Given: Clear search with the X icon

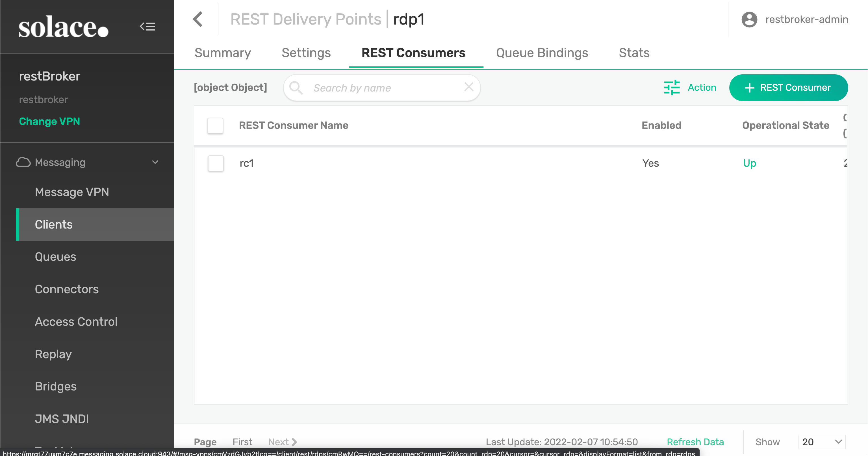Looking at the screenshot, I should (x=469, y=87).
